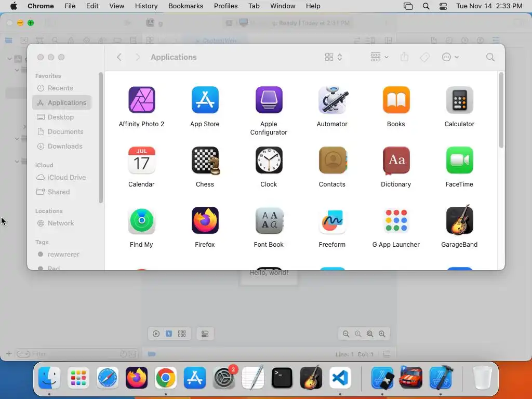Open Desktop from the Finder sidebar
This screenshot has height=399, width=532.
62,117
